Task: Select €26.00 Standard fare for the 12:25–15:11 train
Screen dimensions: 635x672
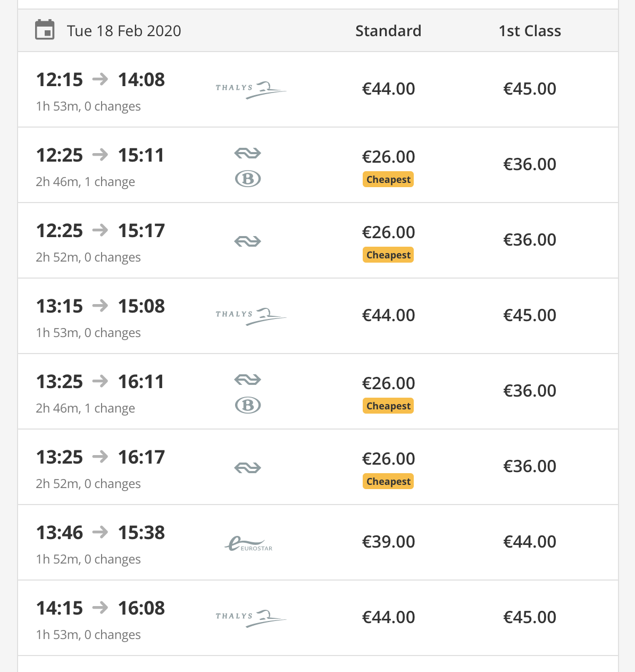Action: coord(388,157)
